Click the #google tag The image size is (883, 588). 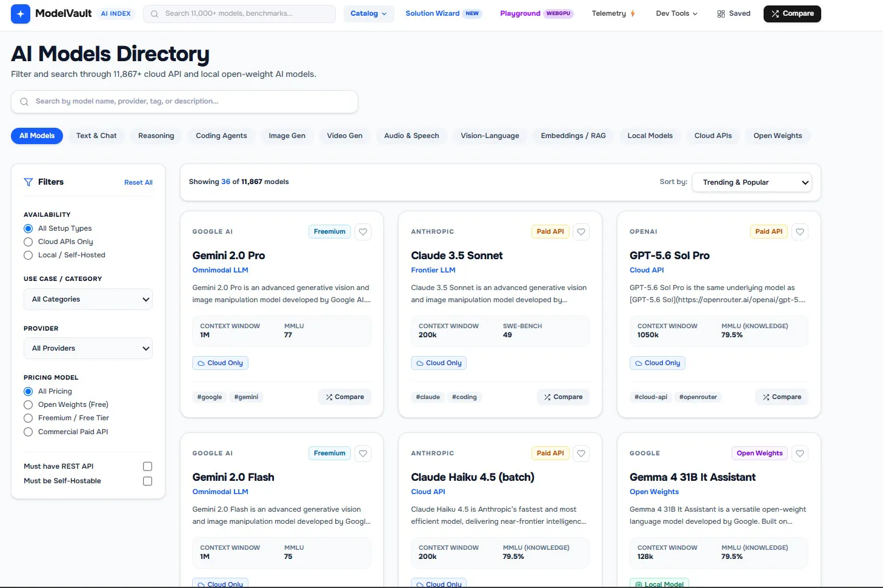(210, 397)
